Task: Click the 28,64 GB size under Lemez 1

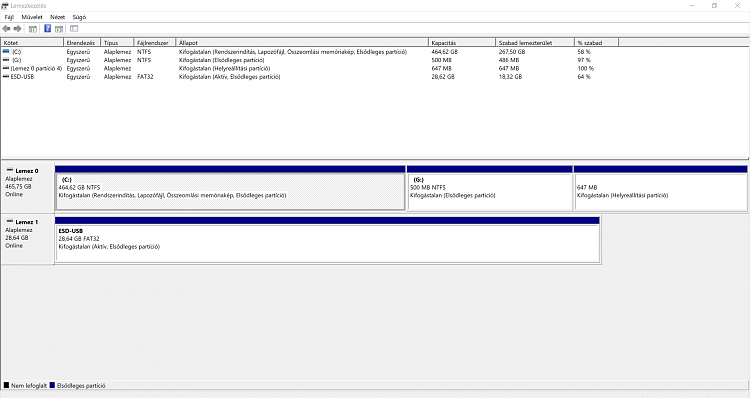Action: tap(17, 238)
